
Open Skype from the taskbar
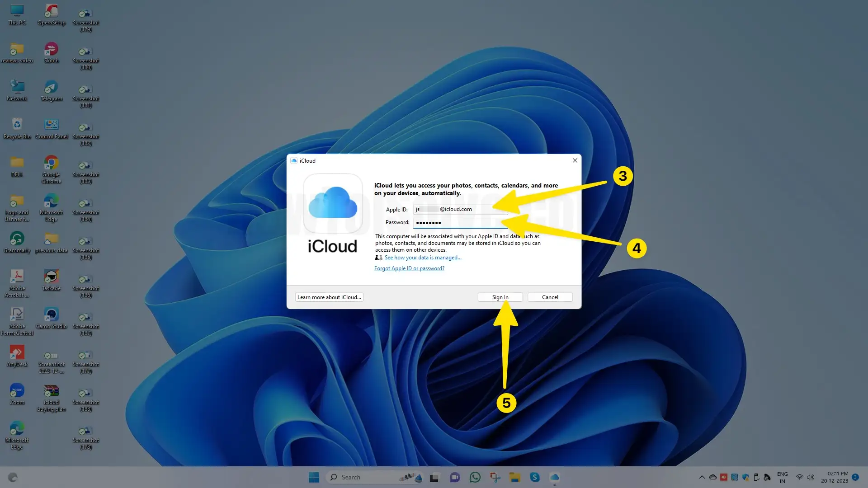(x=535, y=477)
